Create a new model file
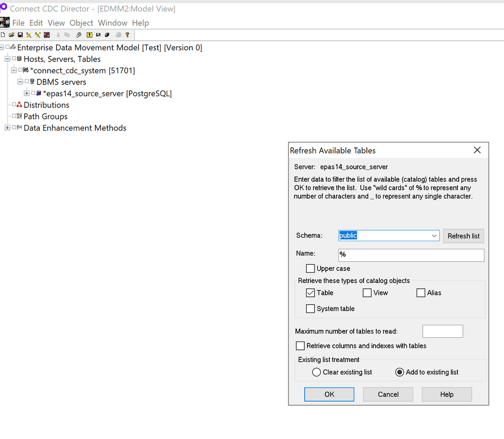Screen dimensions: 504x439 point(3,35)
